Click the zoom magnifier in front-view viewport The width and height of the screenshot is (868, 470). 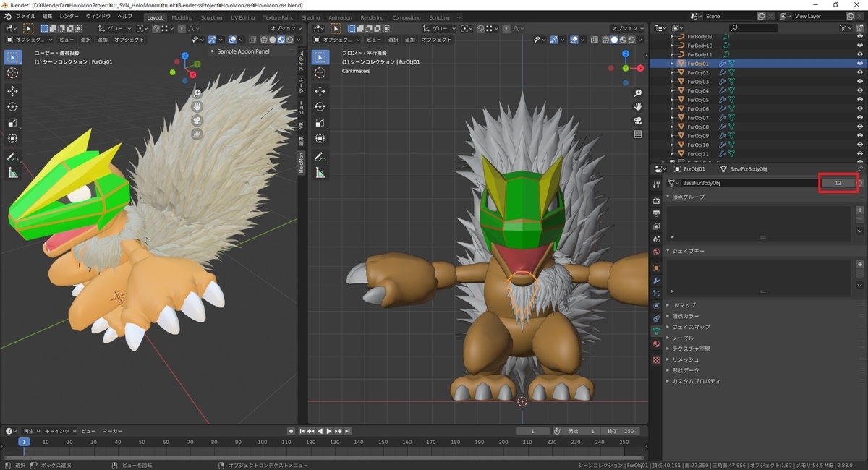pos(638,94)
